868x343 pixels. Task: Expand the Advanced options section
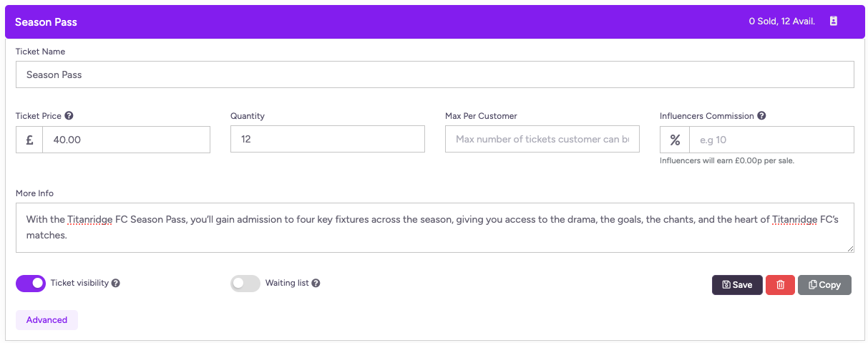(47, 320)
